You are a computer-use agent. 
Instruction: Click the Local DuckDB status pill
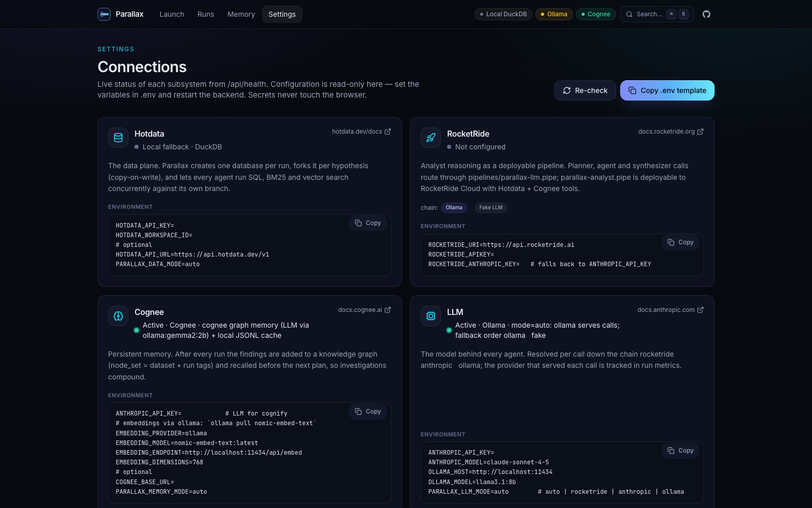pos(503,14)
